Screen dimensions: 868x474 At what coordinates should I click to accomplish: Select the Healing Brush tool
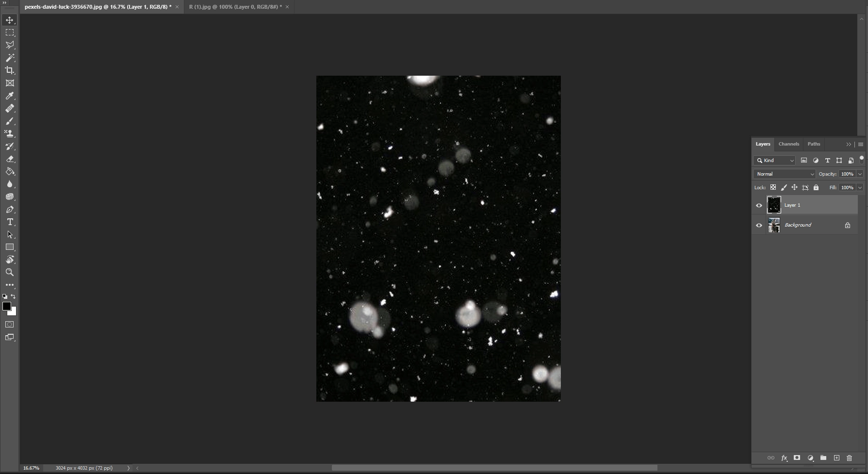pyautogui.click(x=10, y=108)
